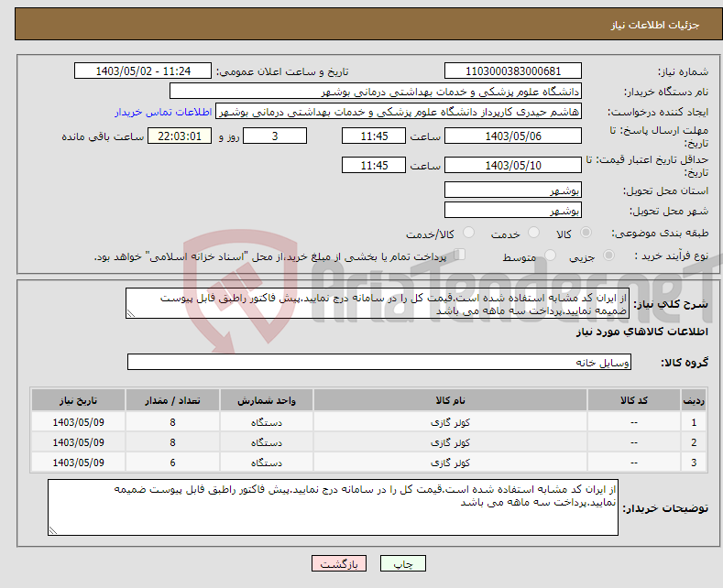
Task: Click the تعداد / مقدار column header
Action: [172, 400]
